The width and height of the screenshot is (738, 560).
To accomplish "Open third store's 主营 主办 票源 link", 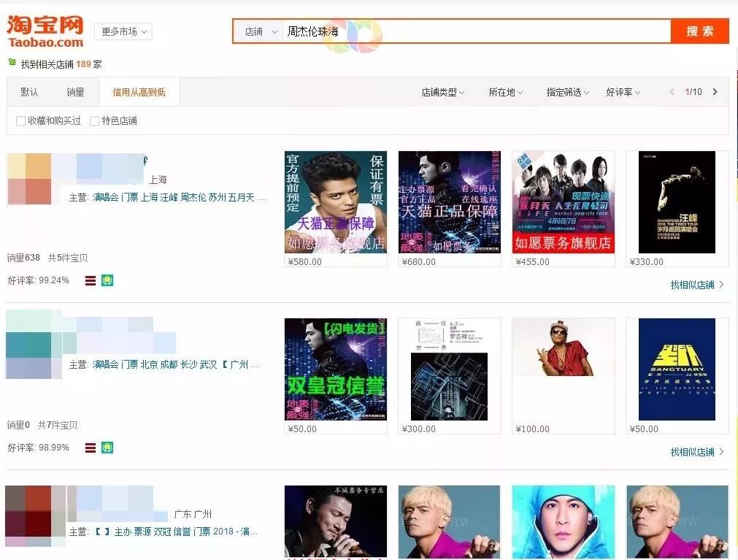I will click(176, 532).
